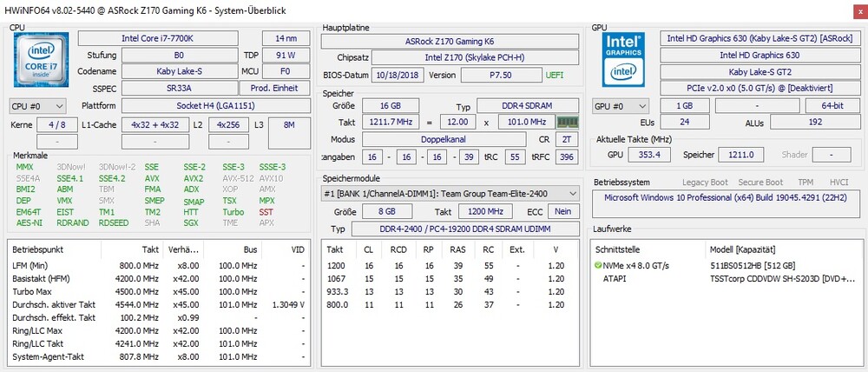Select the System-Agent-Takt row
Screen dimensions: 868x372
pos(159,357)
